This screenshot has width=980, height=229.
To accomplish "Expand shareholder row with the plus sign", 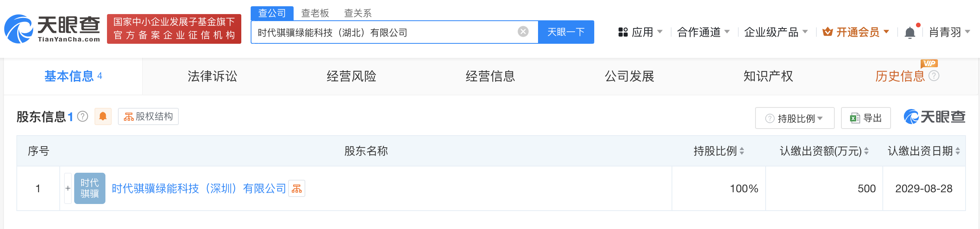I will tap(67, 188).
